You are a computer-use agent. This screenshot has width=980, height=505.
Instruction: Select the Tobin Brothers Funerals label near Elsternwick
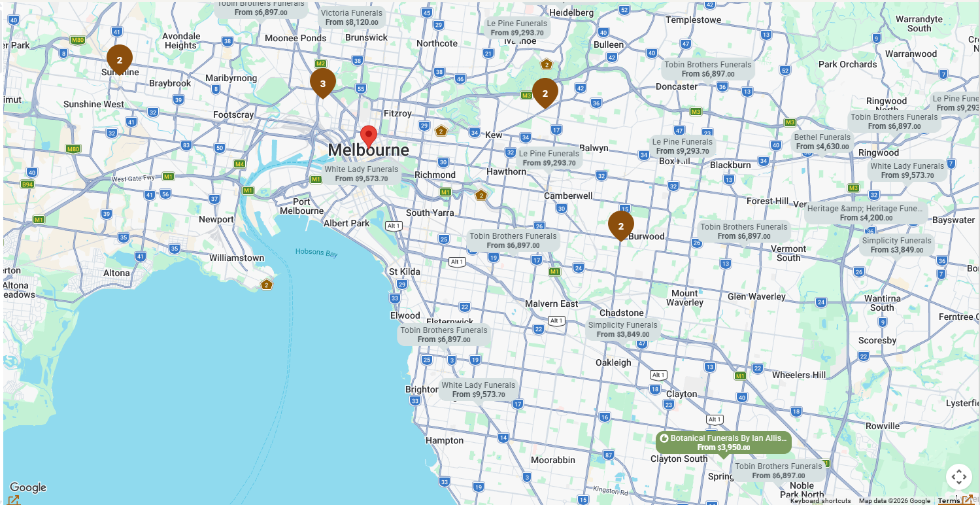tap(444, 335)
